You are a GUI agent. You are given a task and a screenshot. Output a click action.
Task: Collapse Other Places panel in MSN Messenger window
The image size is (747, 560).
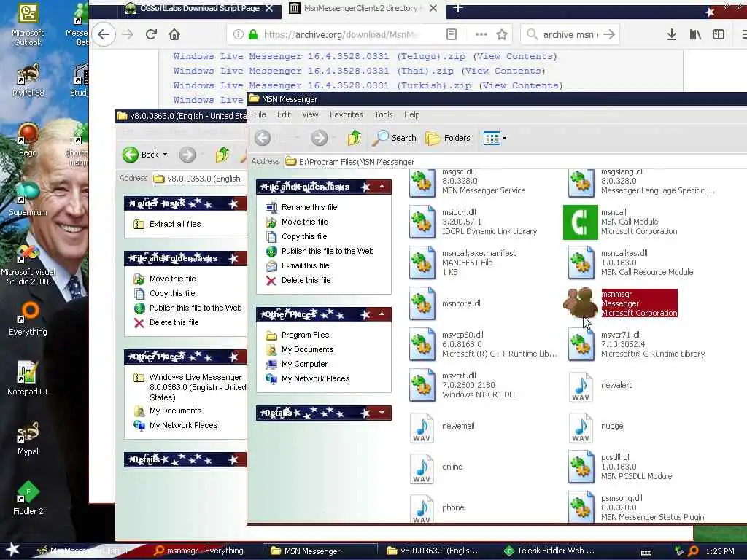pyautogui.click(x=382, y=314)
